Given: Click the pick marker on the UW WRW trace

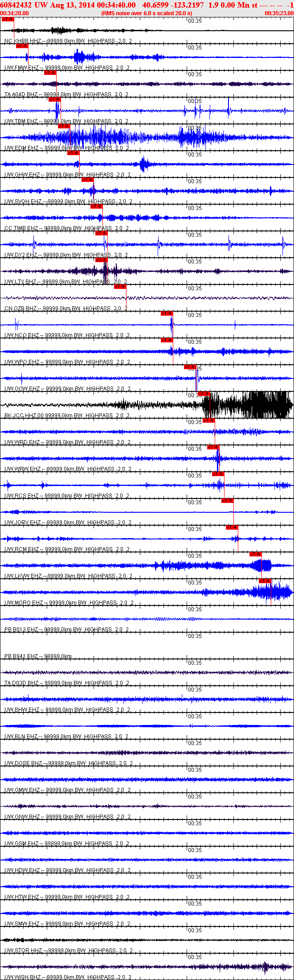Looking at the screenshot, I should (x=213, y=447).
